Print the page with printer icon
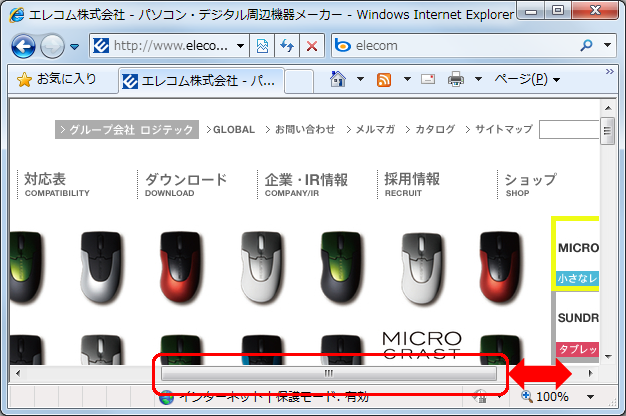Screen dimensions: 626x416 [456, 79]
